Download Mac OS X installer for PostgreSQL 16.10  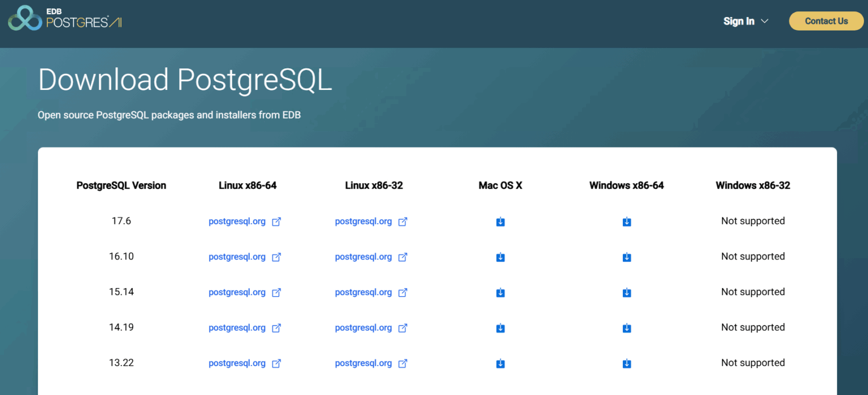tap(500, 257)
